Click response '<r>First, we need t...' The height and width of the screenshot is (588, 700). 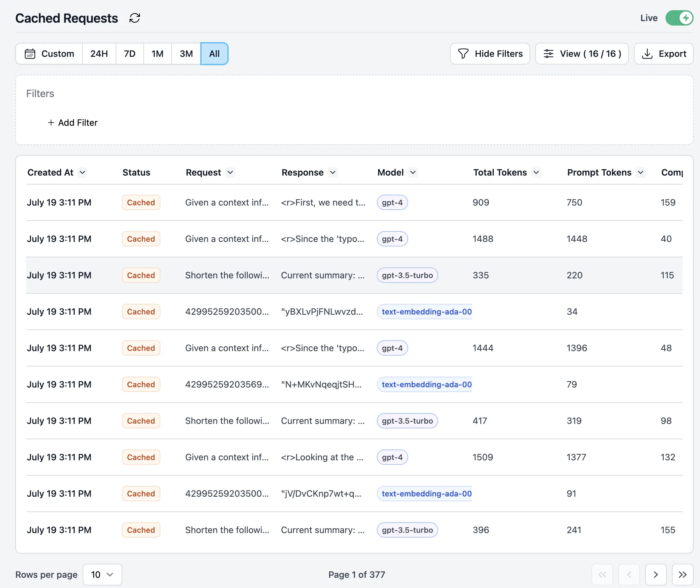[x=323, y=202]
